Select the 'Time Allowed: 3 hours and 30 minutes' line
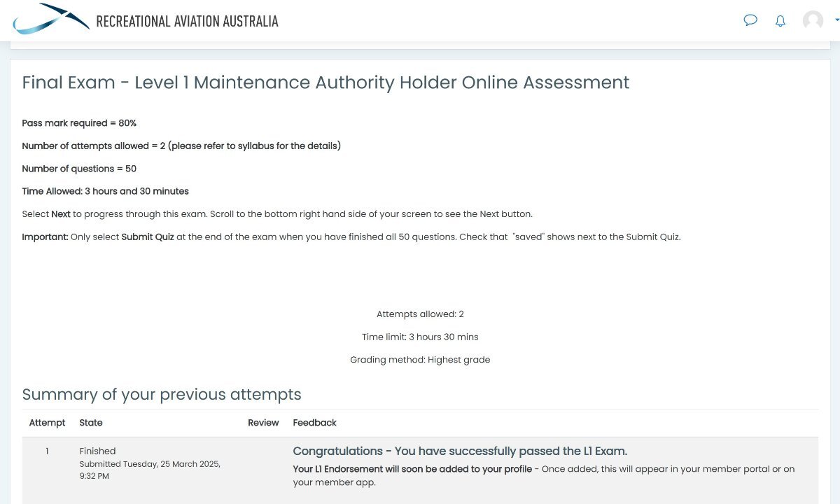 click(x=105, y=191)
